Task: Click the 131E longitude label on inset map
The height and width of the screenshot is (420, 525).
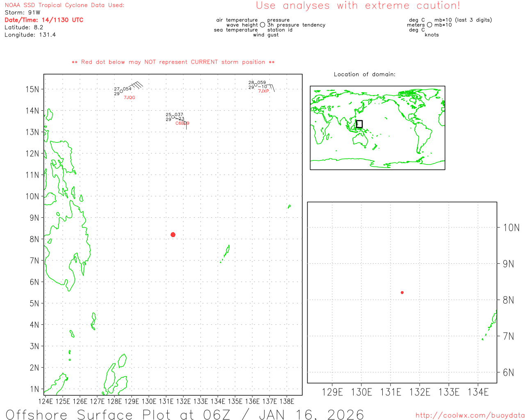Action: click(x=390, y=392)
